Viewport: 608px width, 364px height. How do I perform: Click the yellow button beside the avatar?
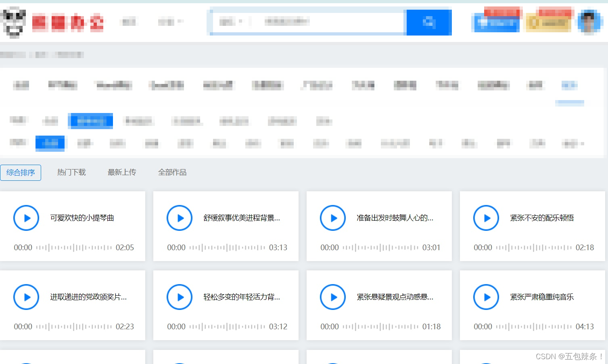pyautogui.click(x=548, y=23)
